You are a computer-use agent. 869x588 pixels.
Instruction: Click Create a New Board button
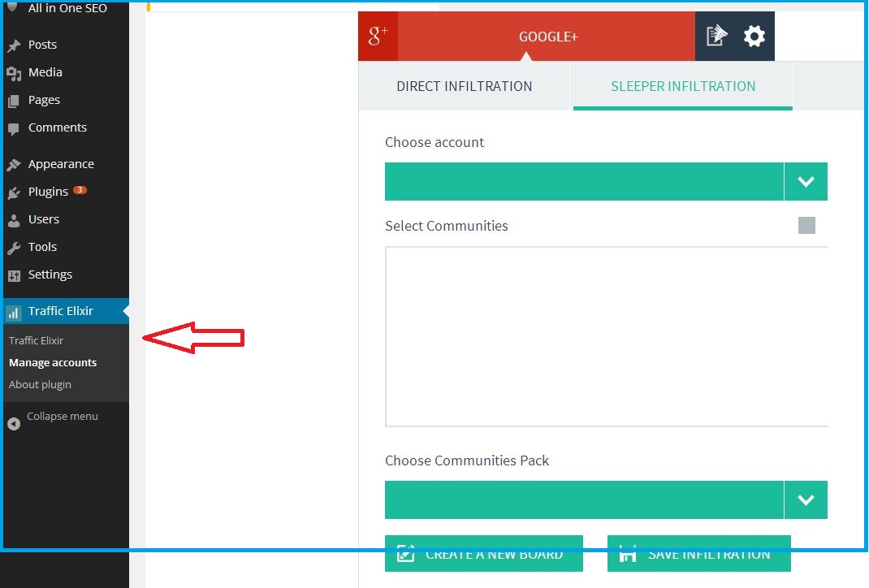coord(484,554)
